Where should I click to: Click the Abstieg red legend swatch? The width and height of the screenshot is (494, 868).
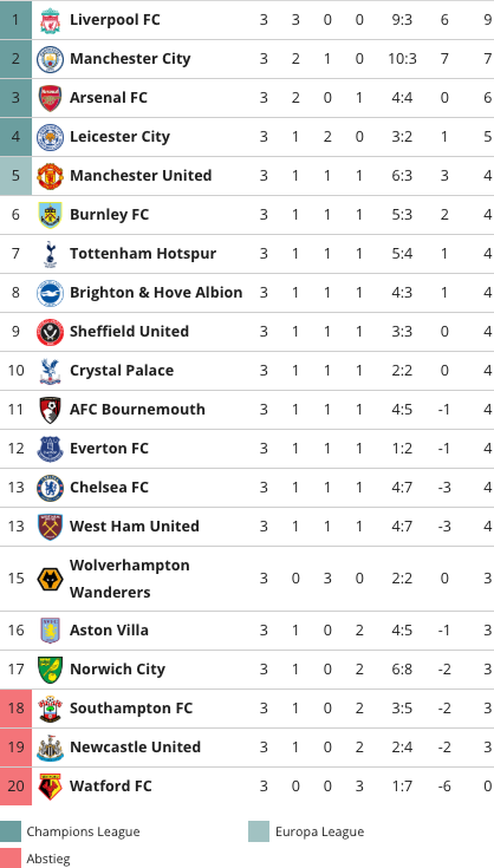point(11,858)
